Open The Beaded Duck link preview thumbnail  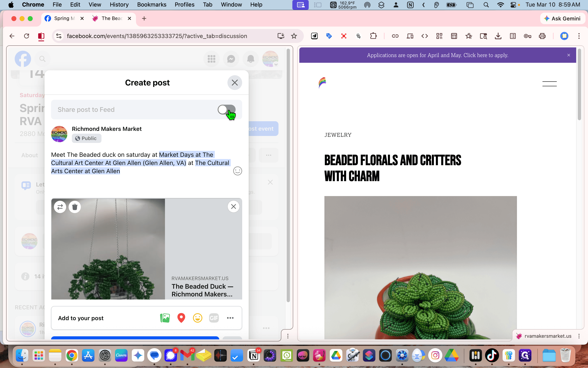[108, 249]
